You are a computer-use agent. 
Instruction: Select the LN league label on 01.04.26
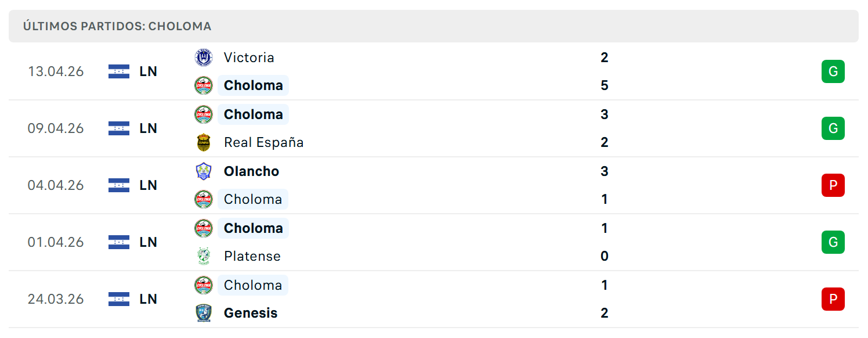pyautogui.click(x=149, y=242)
